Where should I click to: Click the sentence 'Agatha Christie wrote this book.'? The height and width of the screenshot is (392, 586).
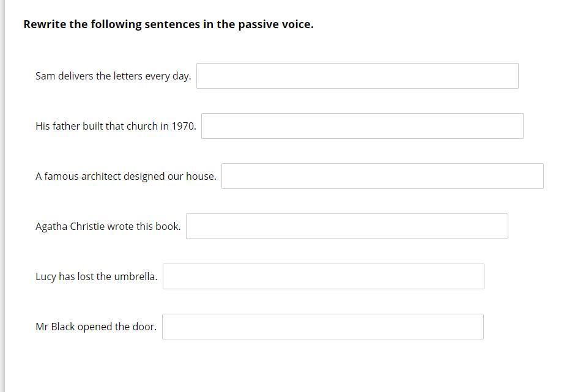pos(108,227)
